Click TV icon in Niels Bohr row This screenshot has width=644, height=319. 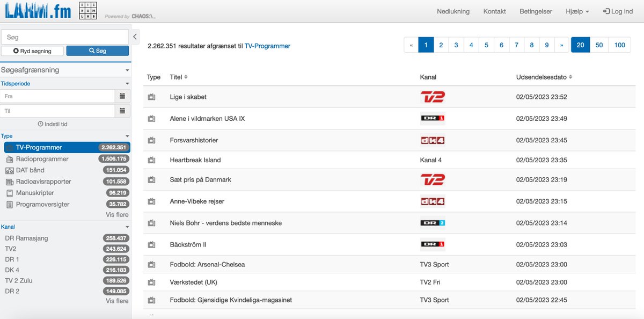click(x=151, y=223)
